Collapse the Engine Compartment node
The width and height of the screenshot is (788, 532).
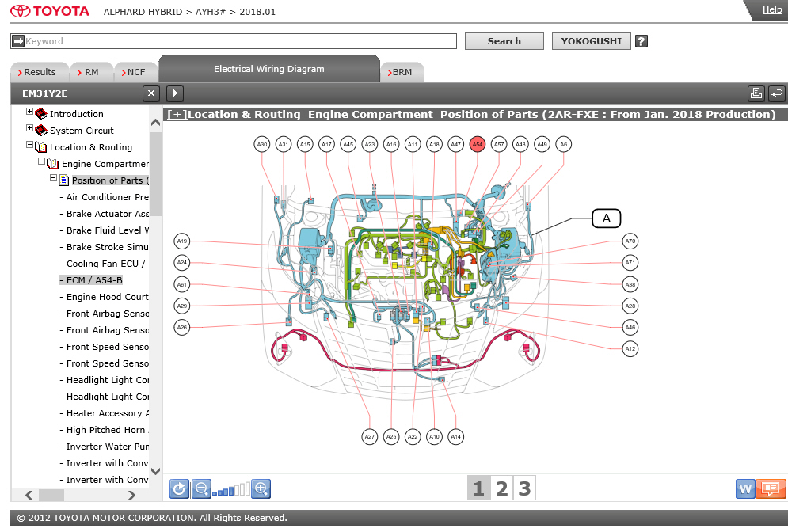tap(42, 161)
